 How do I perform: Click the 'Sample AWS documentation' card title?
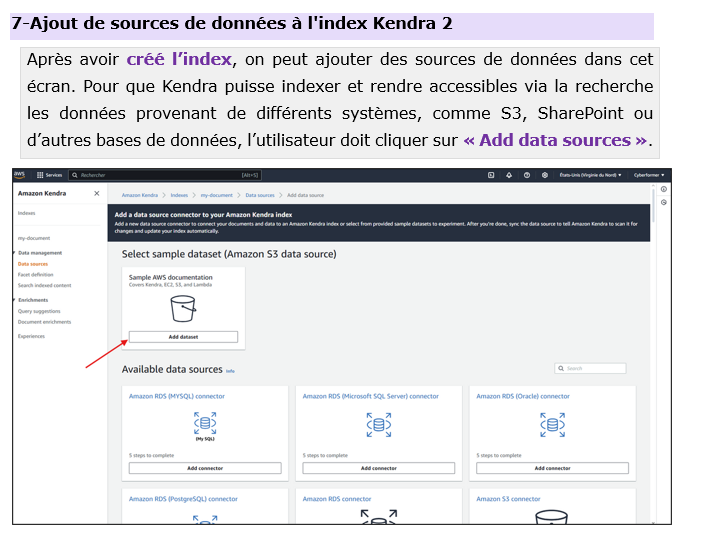(171, 278)
